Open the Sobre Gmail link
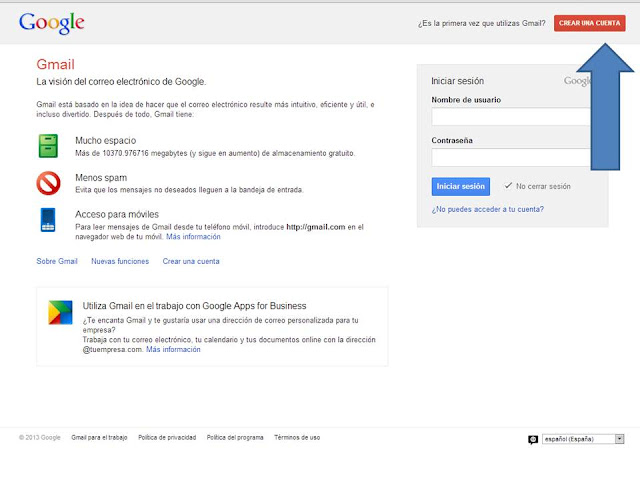The image size is (640, 480). [x=57, y=261]
